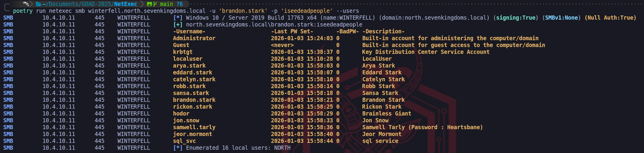Click the Kali dragon icon in prompt
This screenshot has width=644, height=153.
[26, 4]
